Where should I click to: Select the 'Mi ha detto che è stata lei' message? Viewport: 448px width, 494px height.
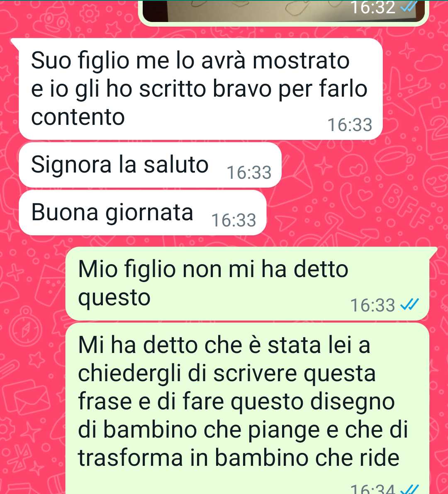click(247, 409)
